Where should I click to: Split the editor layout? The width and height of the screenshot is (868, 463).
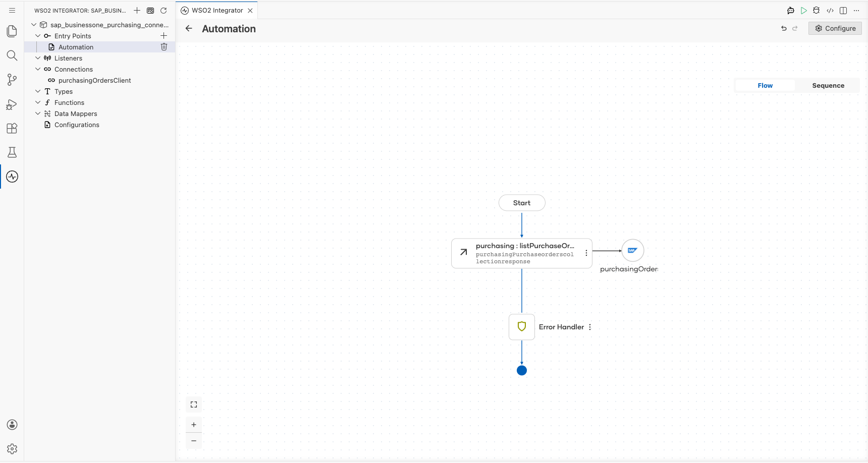(843, 11)
